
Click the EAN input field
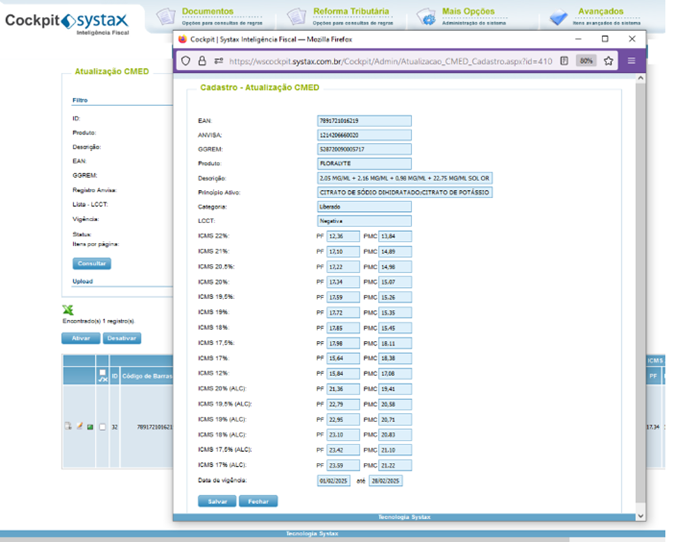tap(364, 121)
